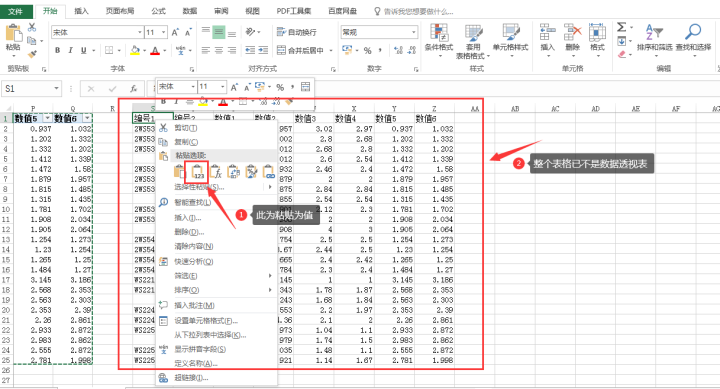Viewport: 720px width, 389px height.
Task: Increase indent in the alignment group
Action: click(263, 50)
